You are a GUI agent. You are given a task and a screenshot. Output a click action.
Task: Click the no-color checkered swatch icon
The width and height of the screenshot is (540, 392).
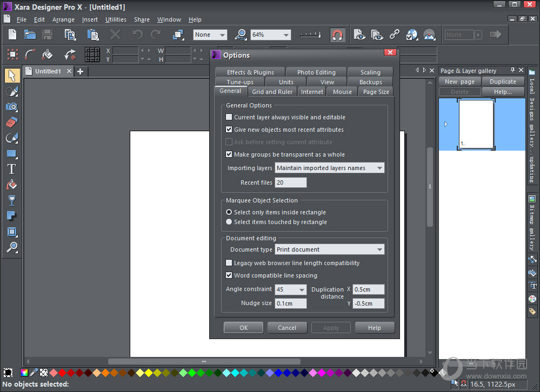pos(44,373)
